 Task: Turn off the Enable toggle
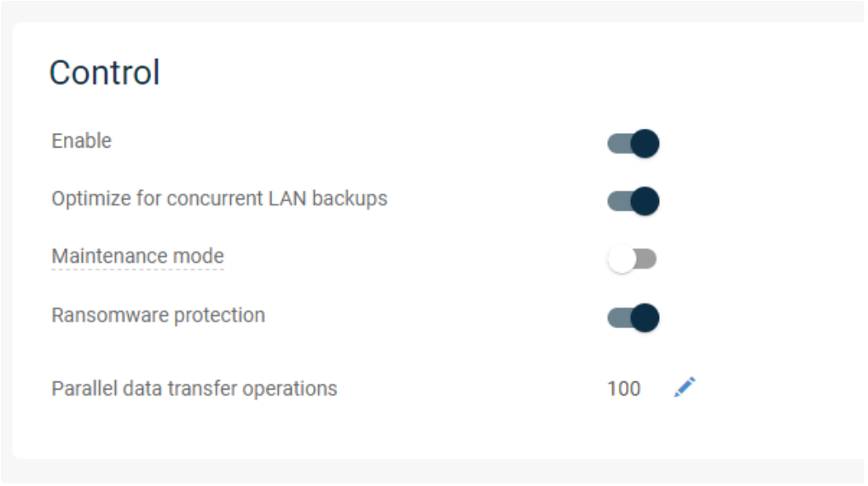(x=633, y=144)
